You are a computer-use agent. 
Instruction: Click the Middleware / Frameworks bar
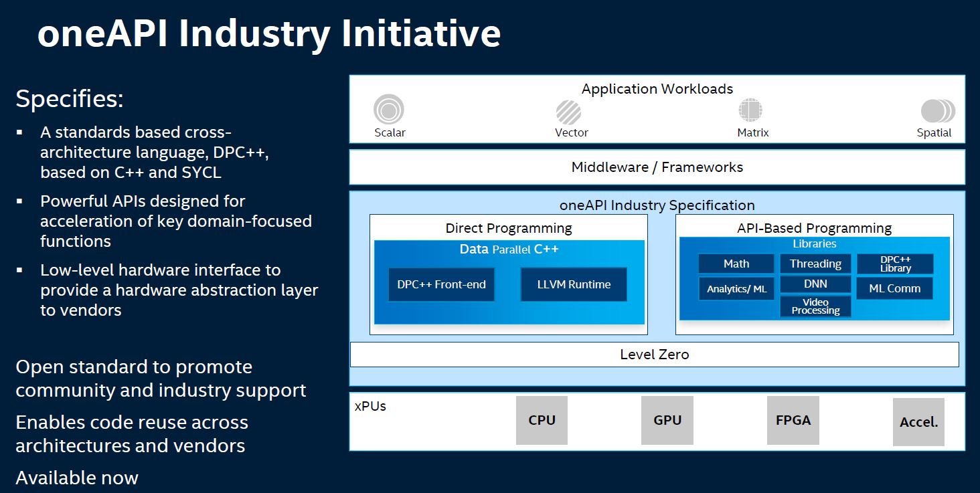pyautogui.click(x=657, y=167)
